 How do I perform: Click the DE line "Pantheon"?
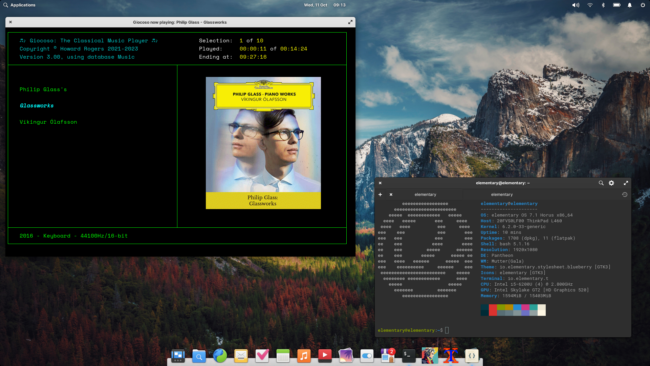coord(497,256)
